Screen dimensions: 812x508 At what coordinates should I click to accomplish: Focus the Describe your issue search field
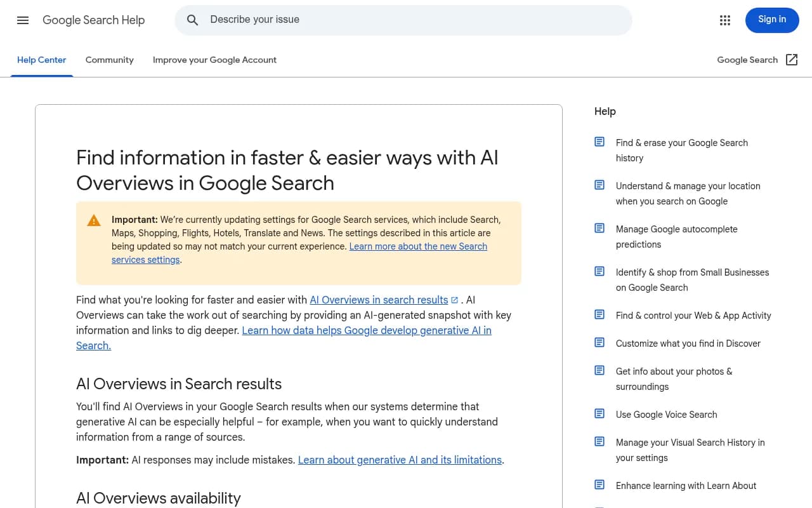[x=403, y=20]
